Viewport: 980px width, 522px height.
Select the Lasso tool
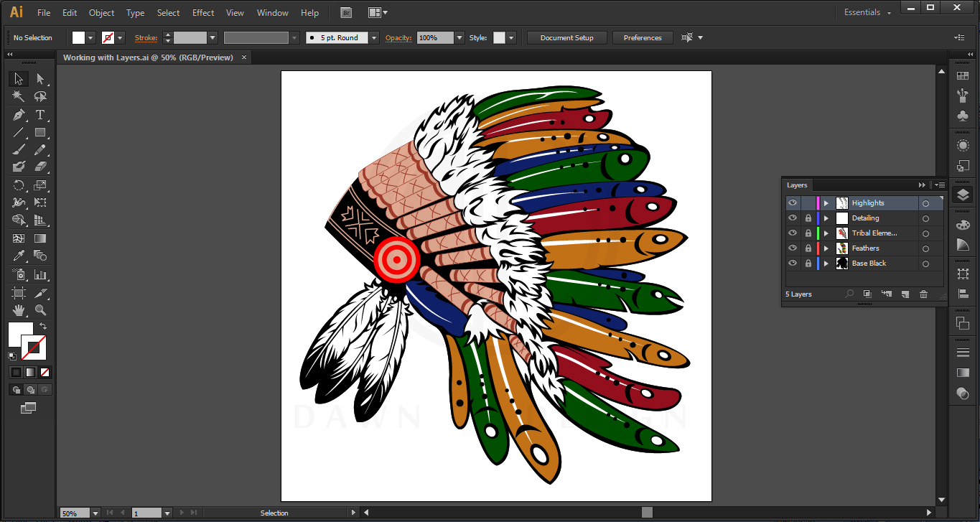point(40,96)
